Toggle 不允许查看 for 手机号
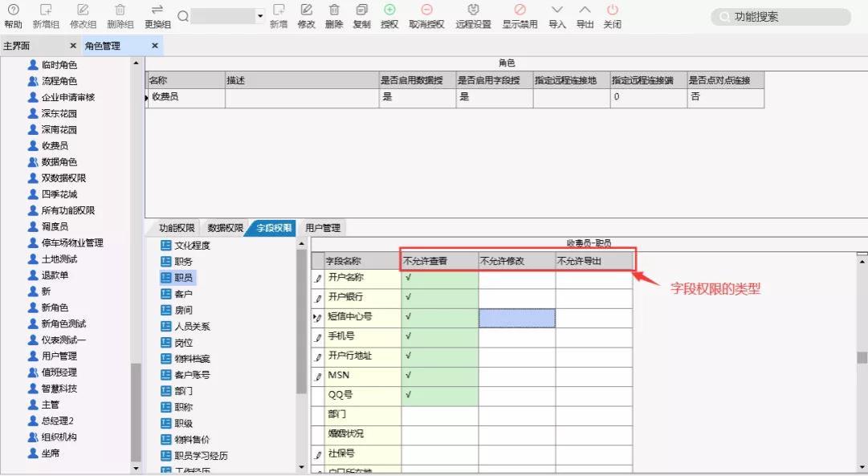The height and width of the screenshot is (476, 868). [439, 337]
